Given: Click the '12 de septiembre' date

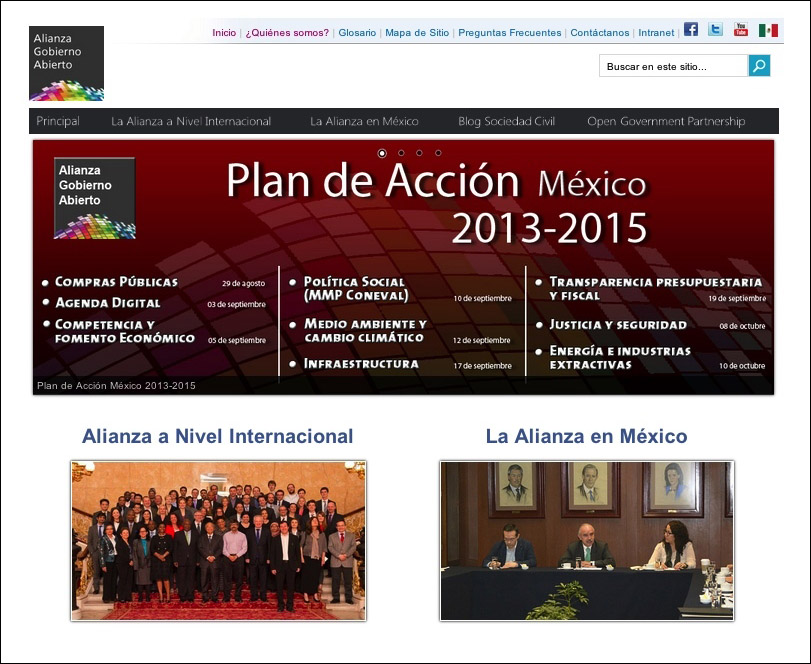Looking at the screenshot, I should point(482,341).
